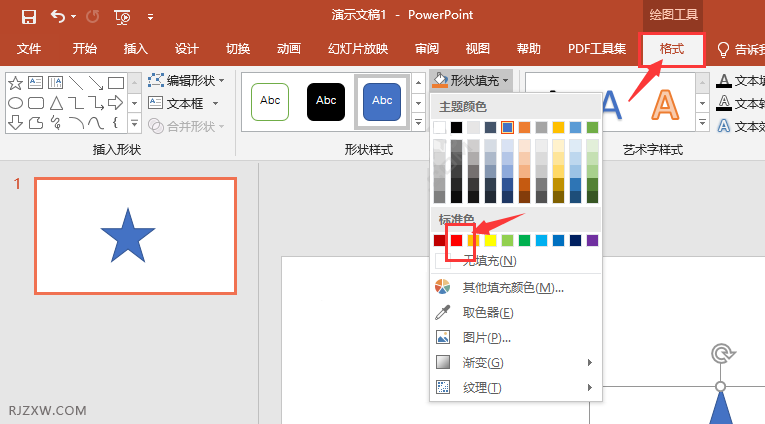Open the 格式 ribbon tab
This screenshot has height=424, width=765.
pyautogui.click(x=671, y=49)
